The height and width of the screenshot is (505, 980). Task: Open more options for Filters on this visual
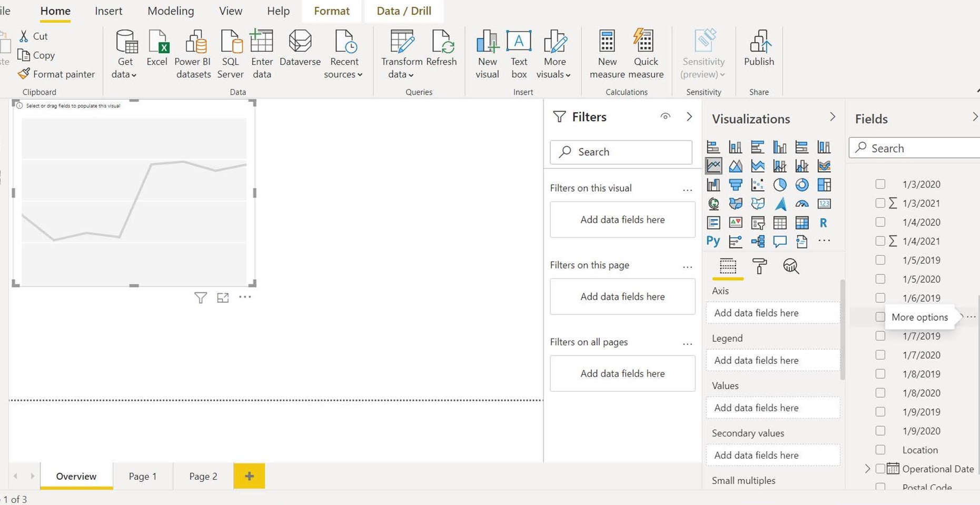(687, 190)
